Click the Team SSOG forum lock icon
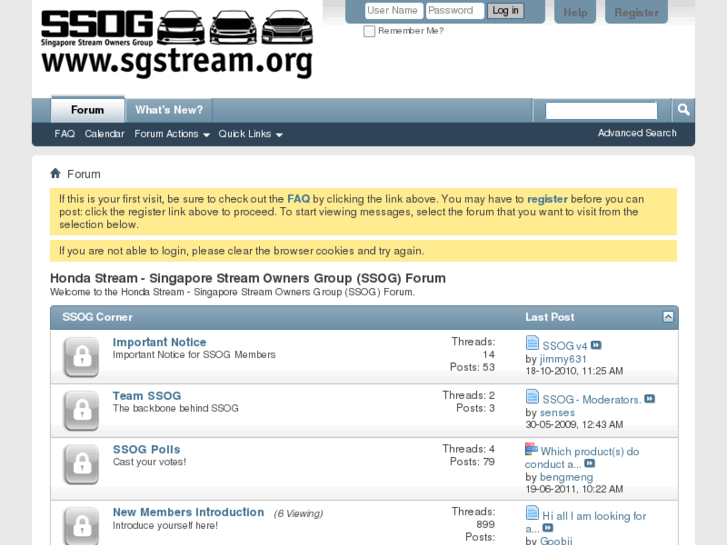Screen dimensions: 727x545 point(82,410)
